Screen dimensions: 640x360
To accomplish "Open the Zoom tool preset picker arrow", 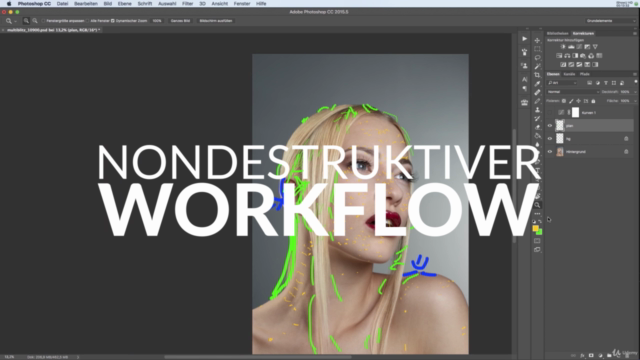I will 16,21.
